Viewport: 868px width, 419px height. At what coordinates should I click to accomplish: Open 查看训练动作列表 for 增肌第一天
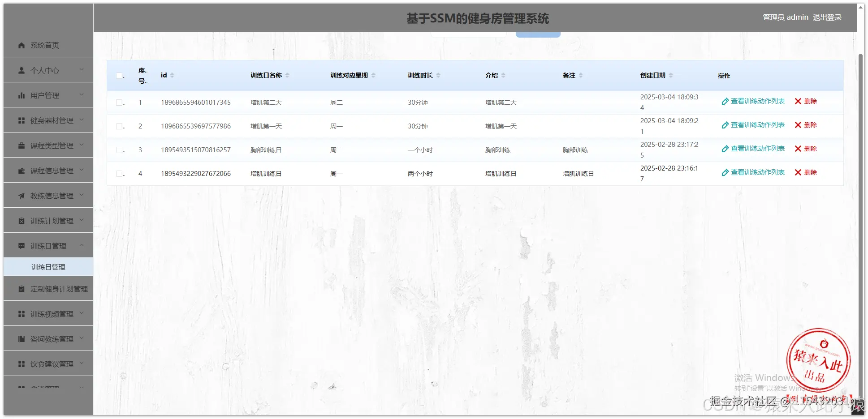758,124
